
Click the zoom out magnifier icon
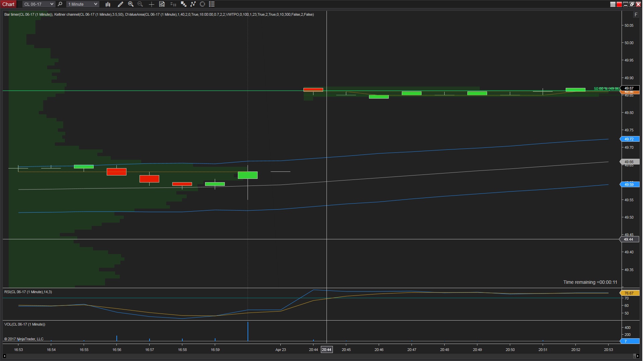140,4
